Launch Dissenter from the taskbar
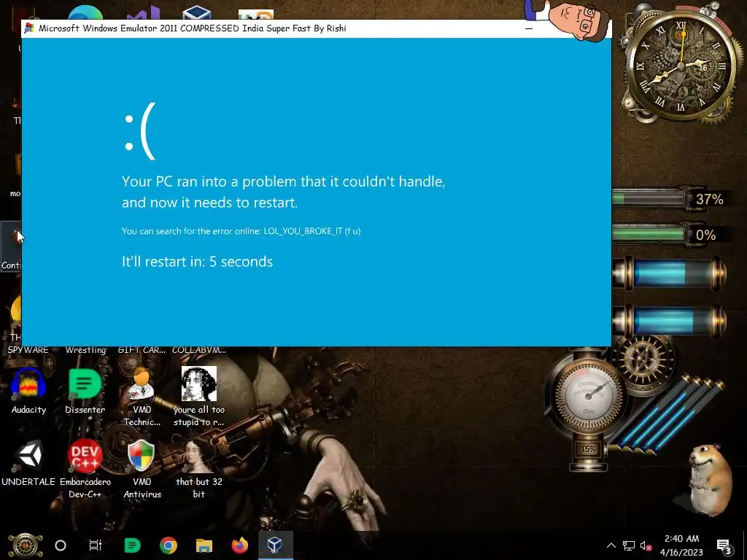 (132, 545)
